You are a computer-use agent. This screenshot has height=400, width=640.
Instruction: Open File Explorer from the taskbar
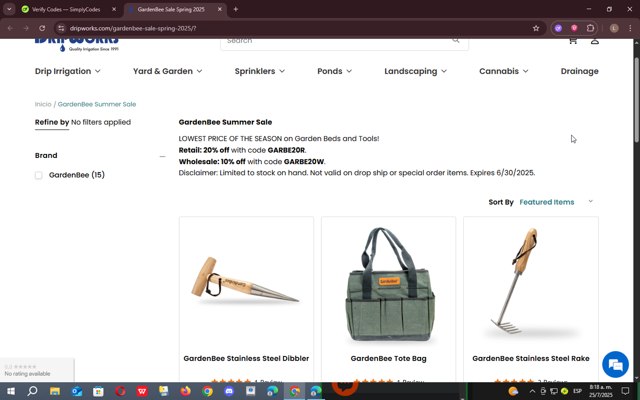click(x=55, y=391)
